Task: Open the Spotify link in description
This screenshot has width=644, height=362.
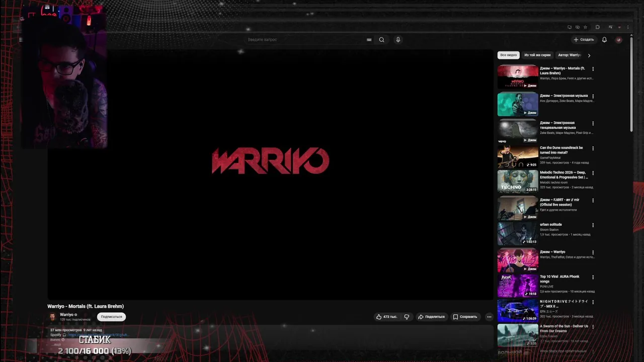Action: click(99, 335)
